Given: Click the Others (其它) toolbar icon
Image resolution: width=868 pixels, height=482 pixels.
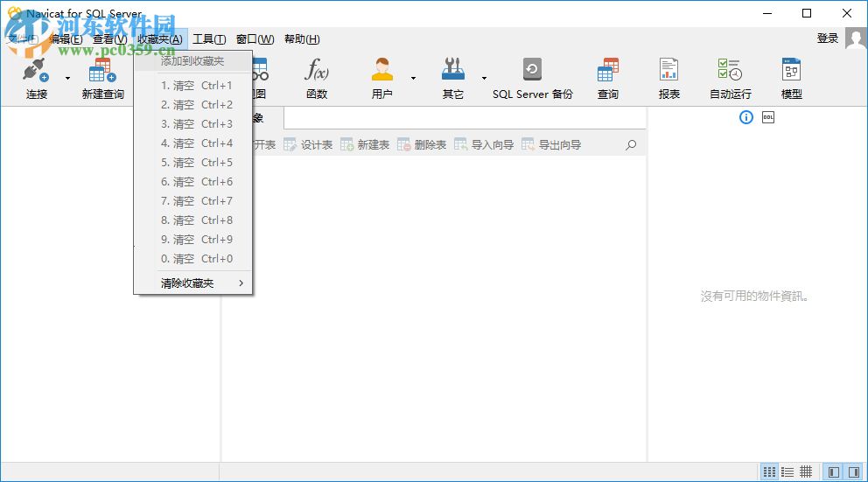Looking at the screenshot, I should pyautogui.click(x=453, y=79).
